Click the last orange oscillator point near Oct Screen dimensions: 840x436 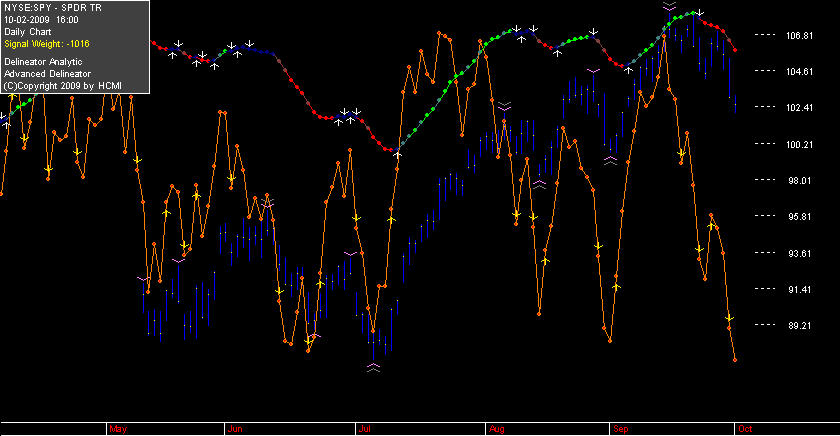[735, 360]
